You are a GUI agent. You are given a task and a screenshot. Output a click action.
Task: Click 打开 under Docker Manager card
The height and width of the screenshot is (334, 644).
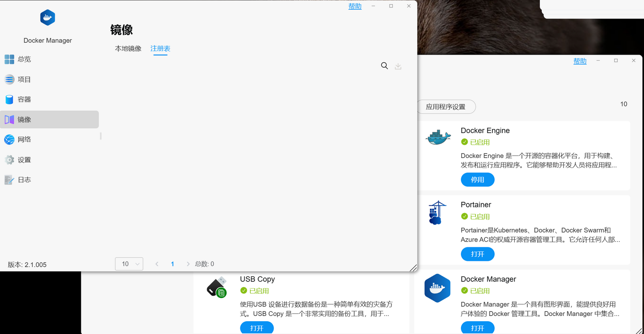coord(478,328)
